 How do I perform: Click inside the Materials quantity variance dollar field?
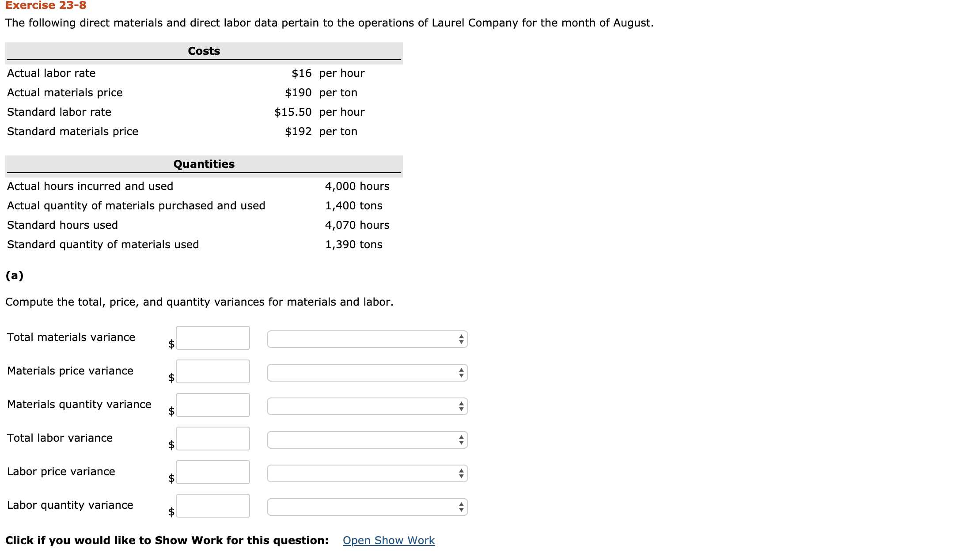coord(212,405)
